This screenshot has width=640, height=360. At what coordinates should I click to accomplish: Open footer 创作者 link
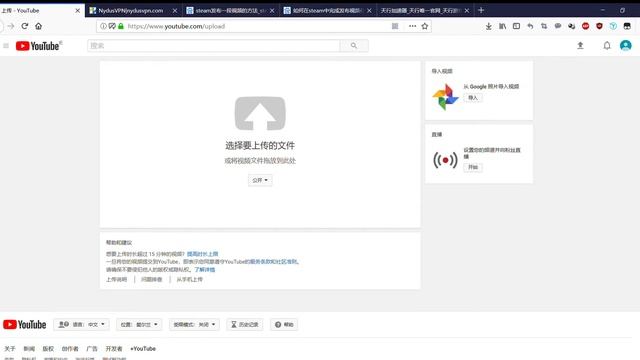70,349
